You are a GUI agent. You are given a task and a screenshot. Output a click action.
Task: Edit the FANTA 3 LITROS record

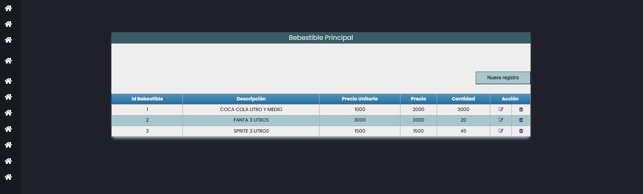pos(501,120)
